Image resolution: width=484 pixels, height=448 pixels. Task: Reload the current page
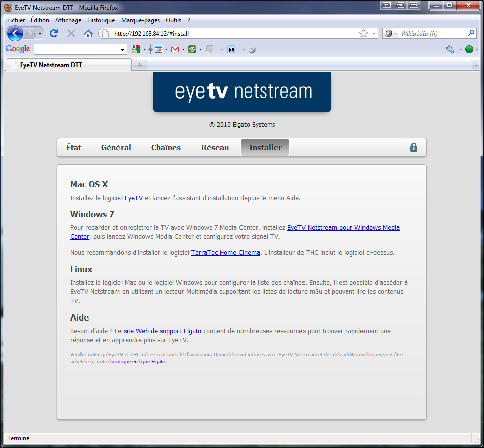54,33
